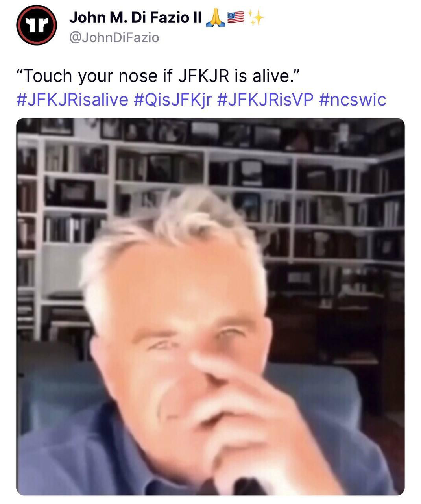
Task: Open John M. Di Fazio II profile name
Action: point(135,18)
